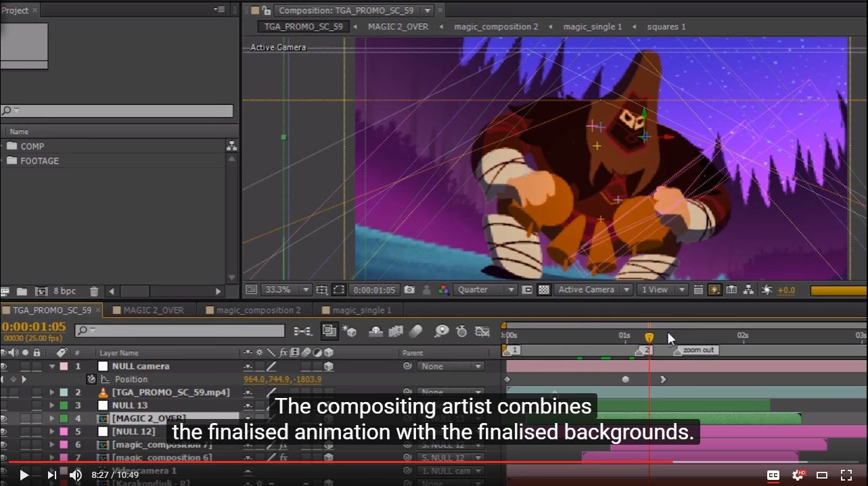Toggle visibility of magic_composition 7 layer
868x486 pixels.
point(4,445)
